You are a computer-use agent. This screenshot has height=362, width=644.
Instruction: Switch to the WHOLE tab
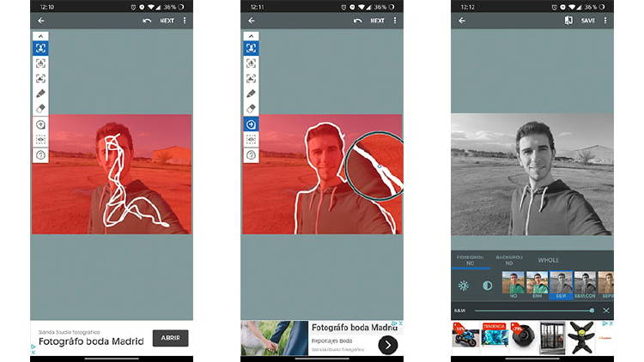pyautogui.click(x=548, y=260)
